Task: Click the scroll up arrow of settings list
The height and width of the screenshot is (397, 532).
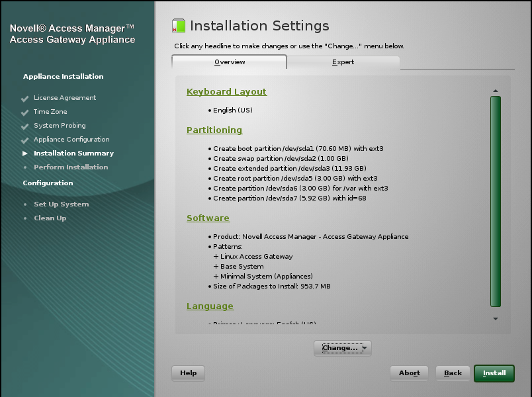Action: tap(496, 91)
